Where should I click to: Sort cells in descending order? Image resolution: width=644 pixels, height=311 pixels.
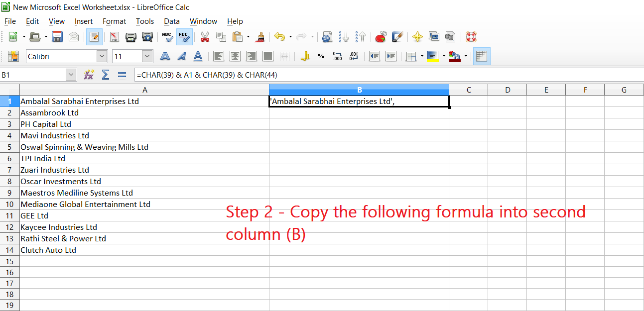tap(361, 37)
